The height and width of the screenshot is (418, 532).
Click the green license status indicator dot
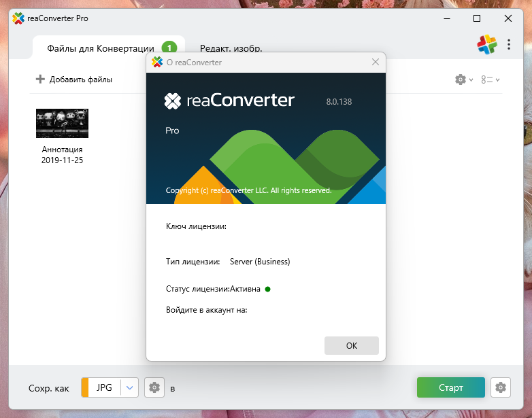click(268, 289)
